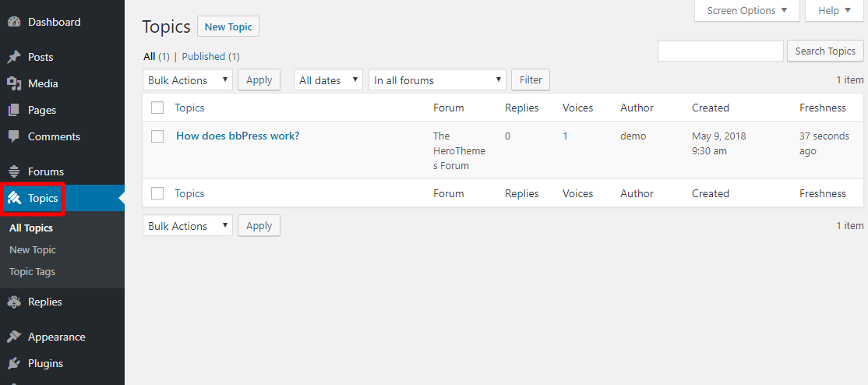
Task: Open the top Bulk Actions dropdown
Action: click(x=188, y=80)
